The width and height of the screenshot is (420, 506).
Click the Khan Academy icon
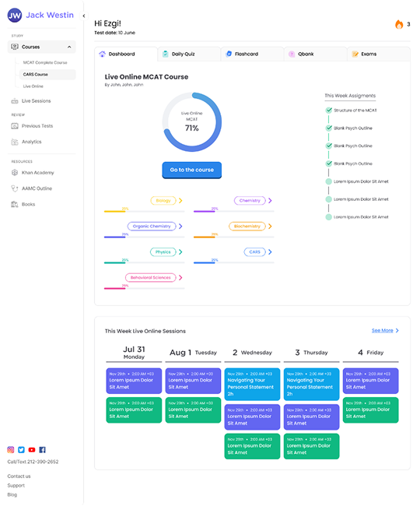click(15, 173)
